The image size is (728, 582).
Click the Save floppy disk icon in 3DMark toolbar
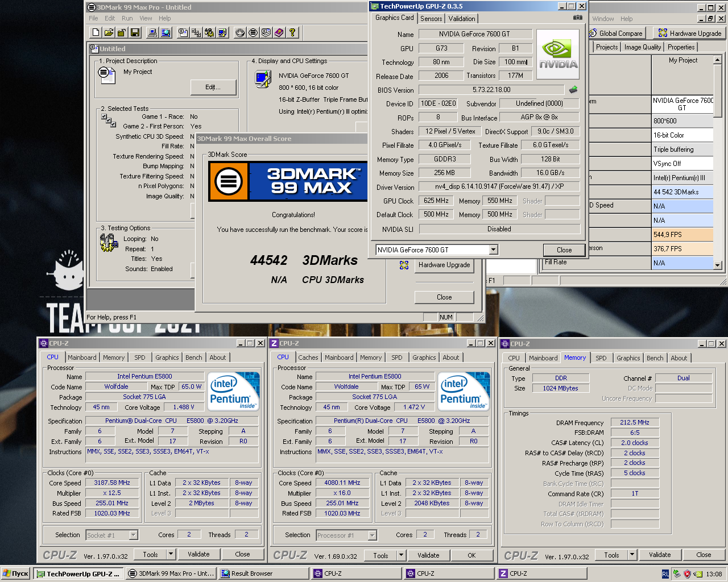click(135, 33)
